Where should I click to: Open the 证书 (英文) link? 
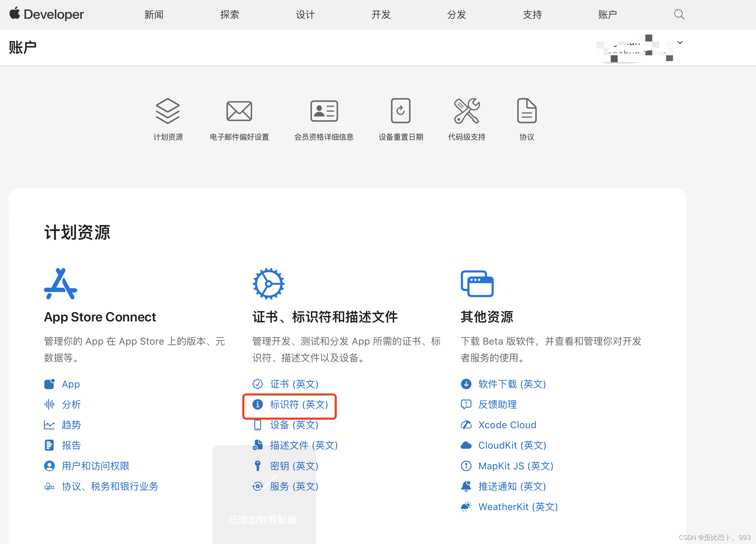click(294, 384)
